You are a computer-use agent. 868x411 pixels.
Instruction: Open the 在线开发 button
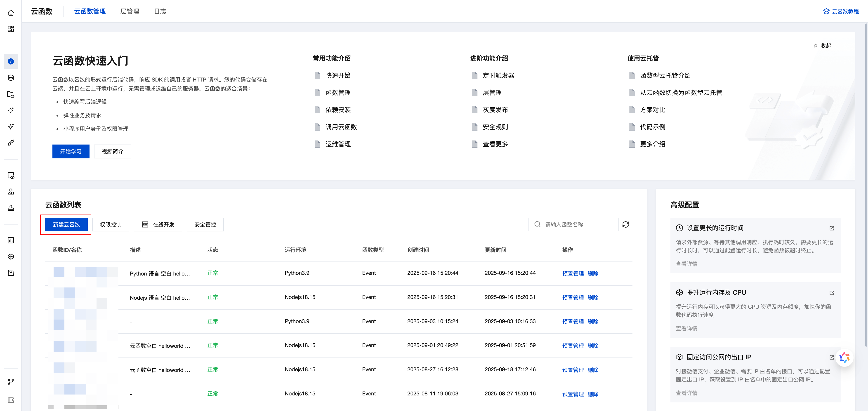point(158,224)
